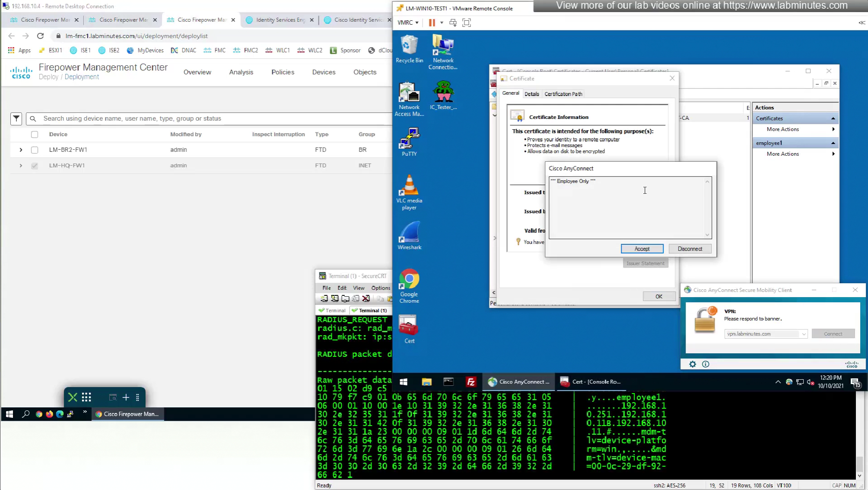Image resolution: width=868 pixels, height=490 pixels.
Task: Check the LM-BR2-FW1 device checkbox
Action: point(35,150)
